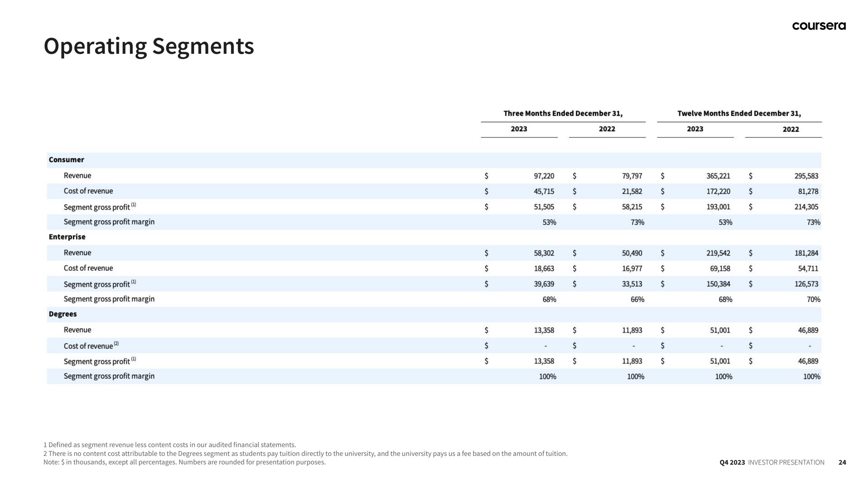The height and width of the screenshot is (488, 868).
Task: Click Enterprise cost of revenue 16,977
Action: (x=632, y=269)
